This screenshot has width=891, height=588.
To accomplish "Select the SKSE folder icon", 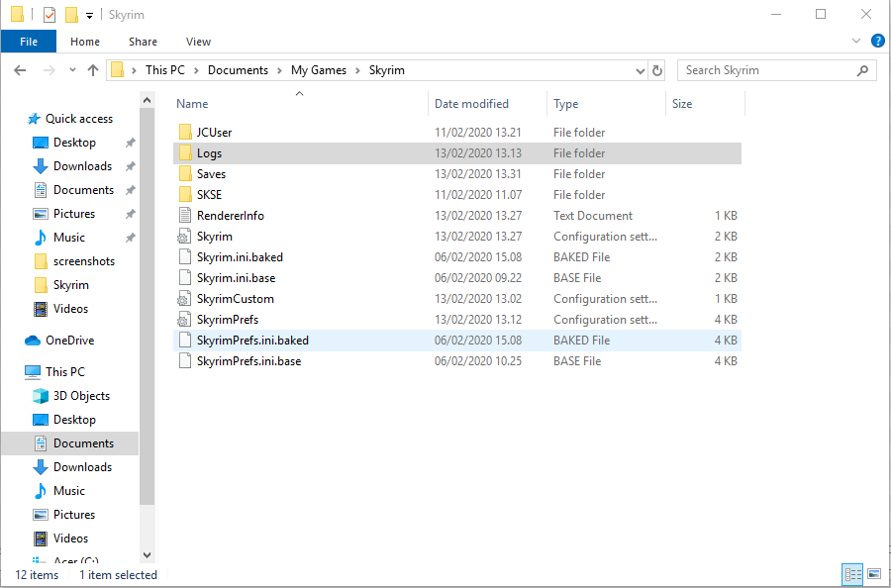I will pyautogui.click(x=185, y=195).
